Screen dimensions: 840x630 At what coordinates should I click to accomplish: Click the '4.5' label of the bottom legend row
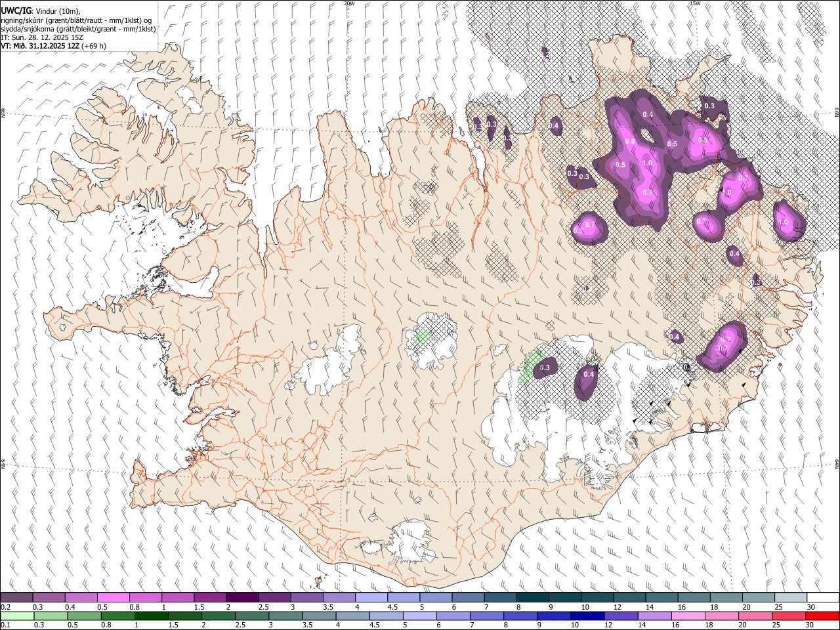click(375, 625)
